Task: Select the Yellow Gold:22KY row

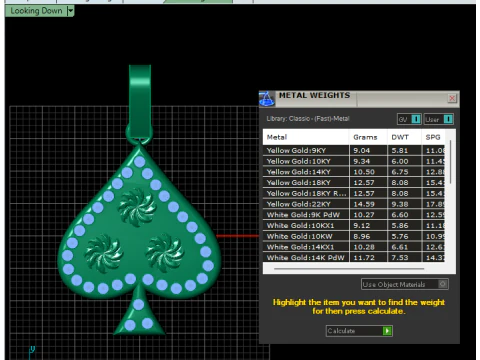Action: [353, 204]
